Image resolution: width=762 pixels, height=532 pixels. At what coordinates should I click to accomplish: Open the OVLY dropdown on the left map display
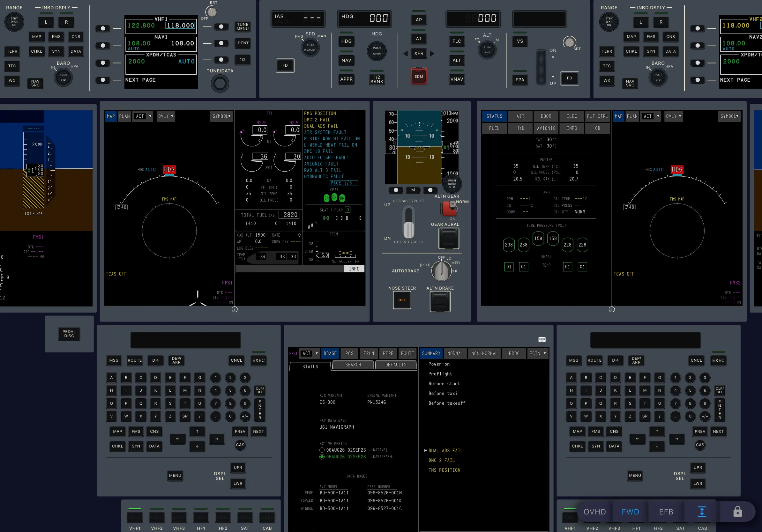coord(166,116)
